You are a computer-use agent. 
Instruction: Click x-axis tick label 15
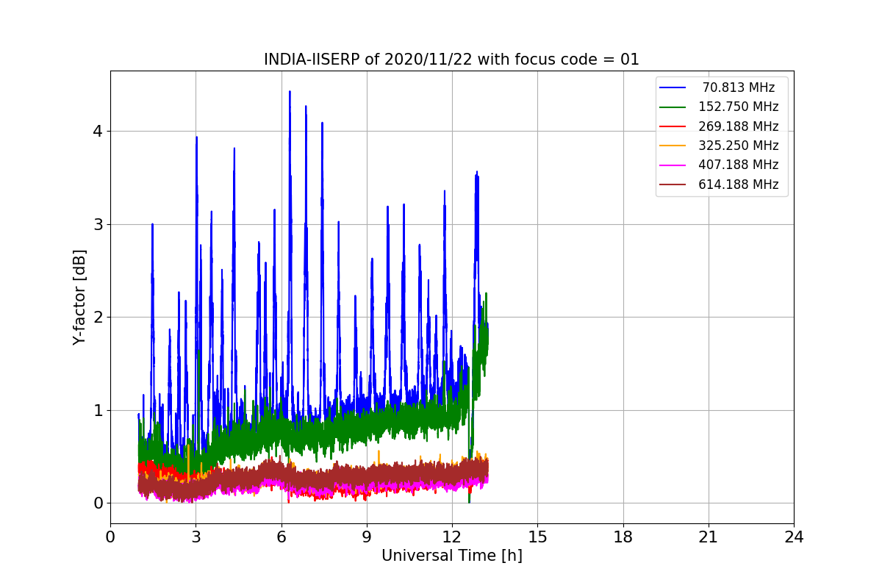click(x=537, y=537)
